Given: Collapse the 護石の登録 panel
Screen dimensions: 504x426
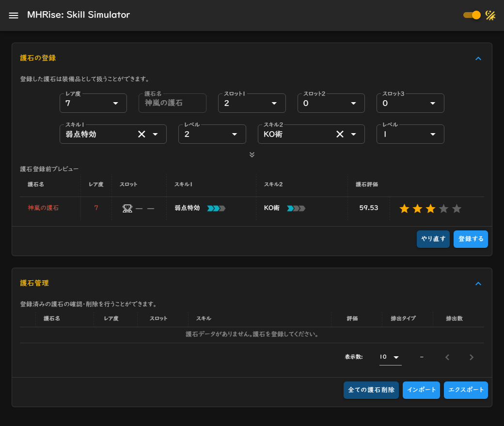Looking at the screenshot, I should click(478, 59).
